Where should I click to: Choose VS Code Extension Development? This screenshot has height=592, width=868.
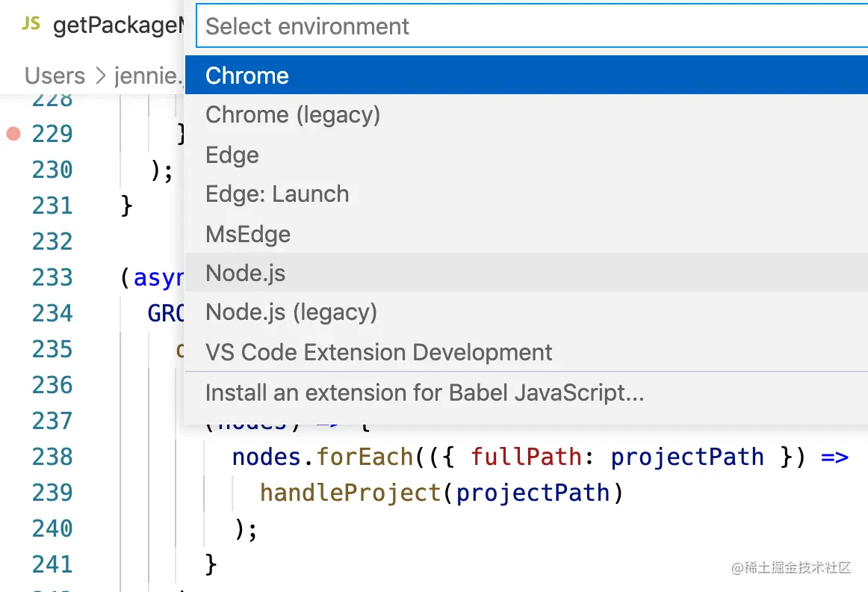(x=379, y=352)
